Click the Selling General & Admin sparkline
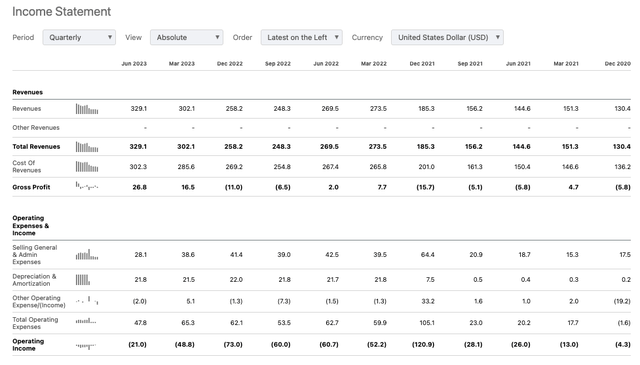 click(87, 254)
